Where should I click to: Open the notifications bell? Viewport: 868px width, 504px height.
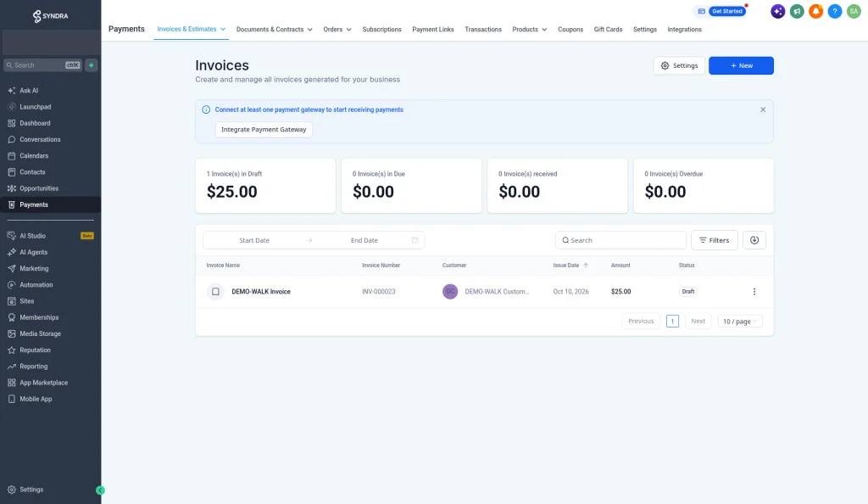[x=815, y=11]
